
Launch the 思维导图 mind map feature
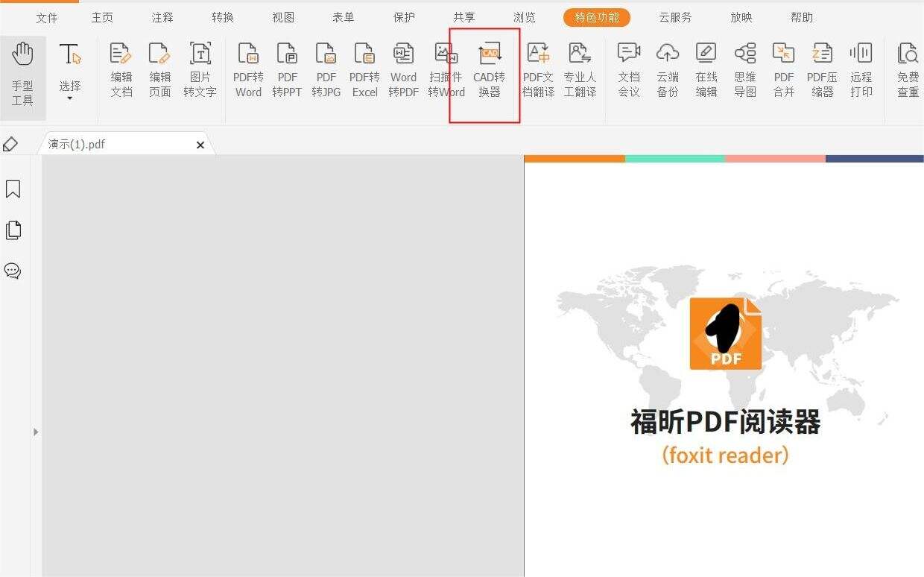(x=744, y=71)
